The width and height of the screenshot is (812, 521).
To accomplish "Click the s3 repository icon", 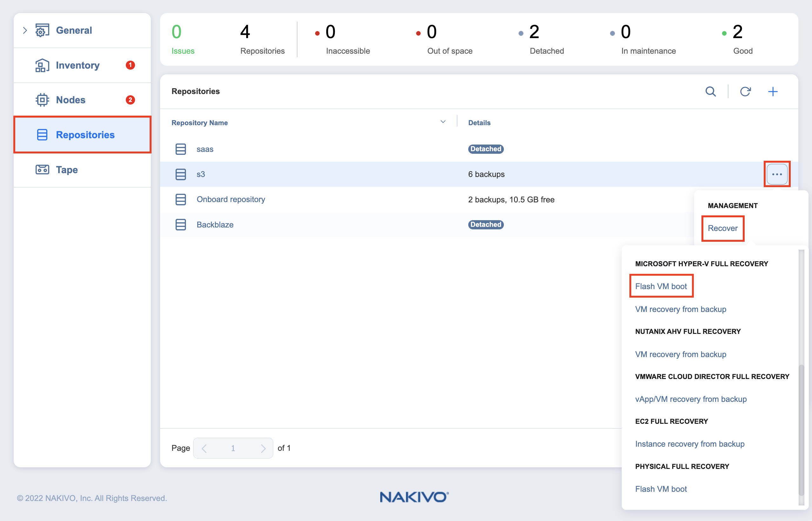I will [x=181, y=174].
